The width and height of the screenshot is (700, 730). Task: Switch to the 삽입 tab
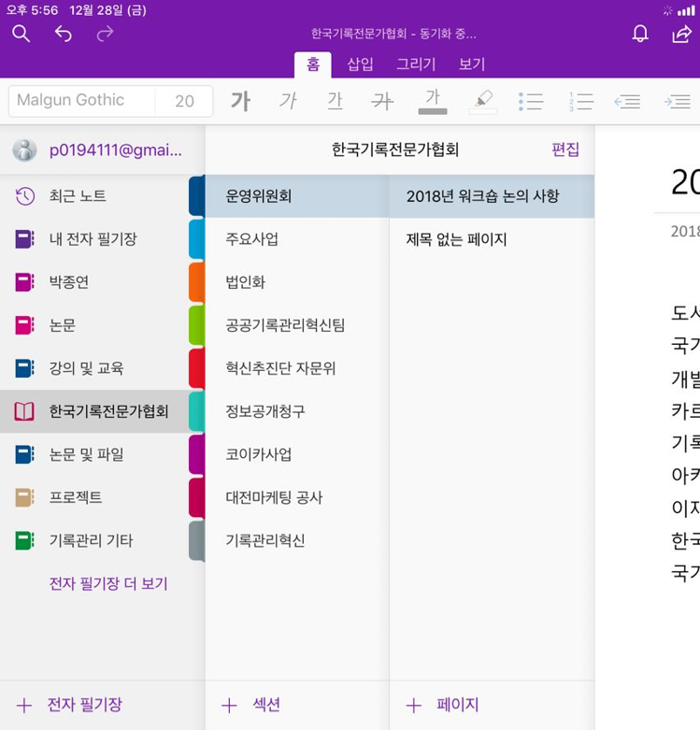click(x=360, y=64)
